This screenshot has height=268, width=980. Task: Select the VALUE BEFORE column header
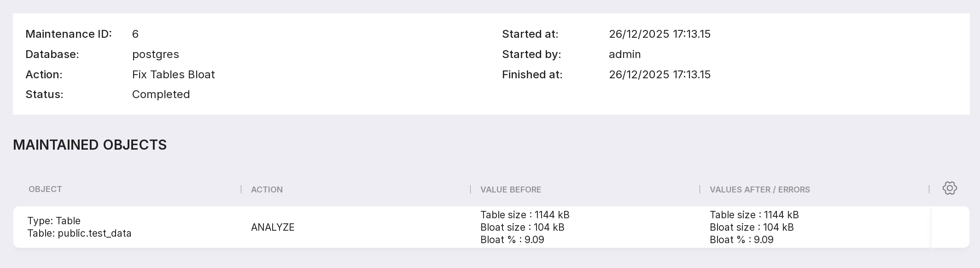(510, 190)
